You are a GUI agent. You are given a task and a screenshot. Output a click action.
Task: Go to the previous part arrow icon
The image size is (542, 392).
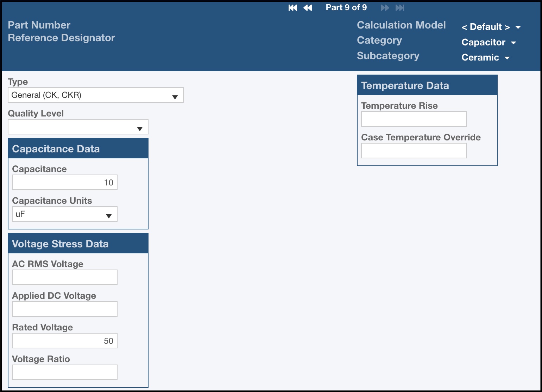(x=308, y=7)
